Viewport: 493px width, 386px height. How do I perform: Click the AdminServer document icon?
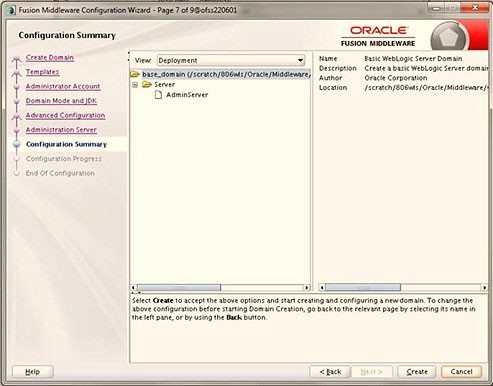[159, 95]
